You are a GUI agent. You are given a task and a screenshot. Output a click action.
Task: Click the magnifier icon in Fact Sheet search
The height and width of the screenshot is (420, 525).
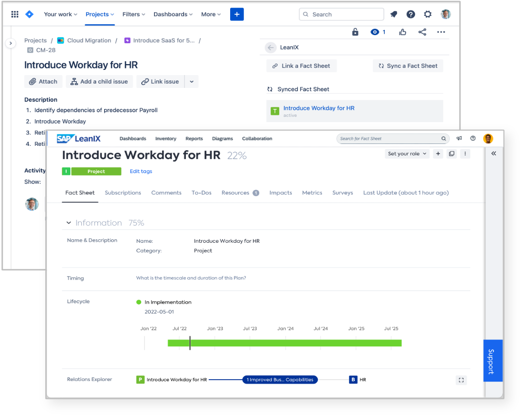coord(443,139)
